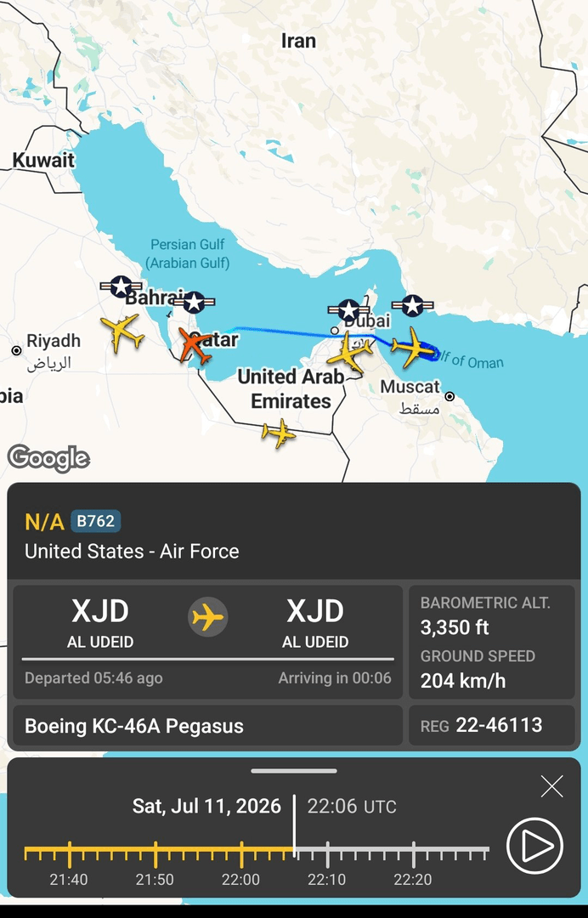Tap the yellow aircraft over United Arab Emirates
This screenshot has width=588, height=918.
coord(348,353)
